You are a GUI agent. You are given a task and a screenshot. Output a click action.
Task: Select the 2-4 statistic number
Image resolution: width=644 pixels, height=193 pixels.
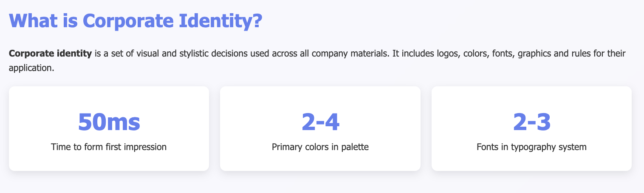click(320, 122)
